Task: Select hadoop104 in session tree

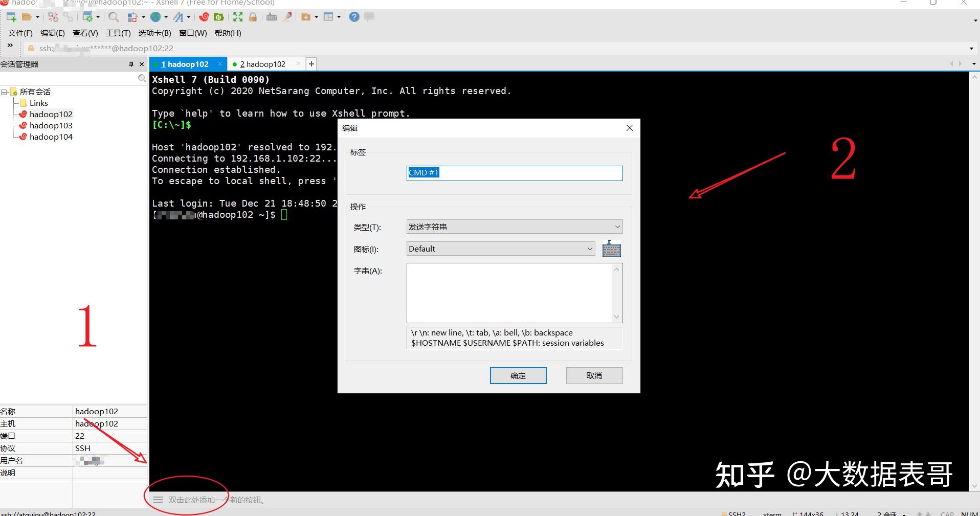Action: (x=51, y=137)
